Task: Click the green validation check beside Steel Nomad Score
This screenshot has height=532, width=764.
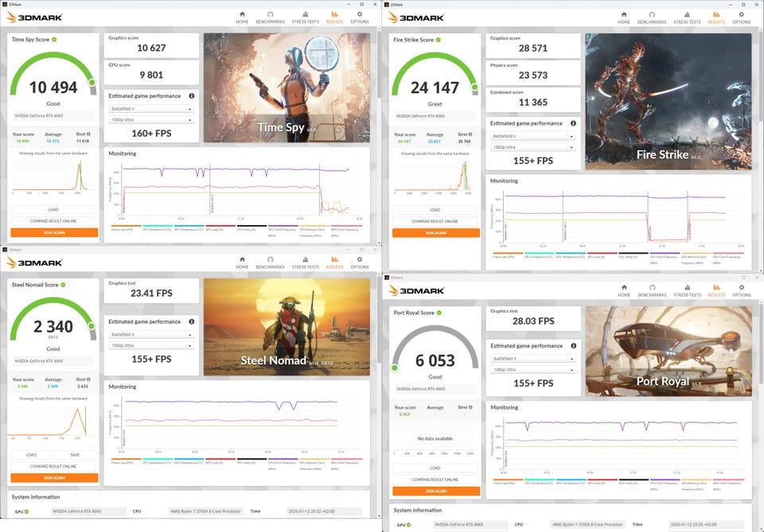Action: [63, 285]
